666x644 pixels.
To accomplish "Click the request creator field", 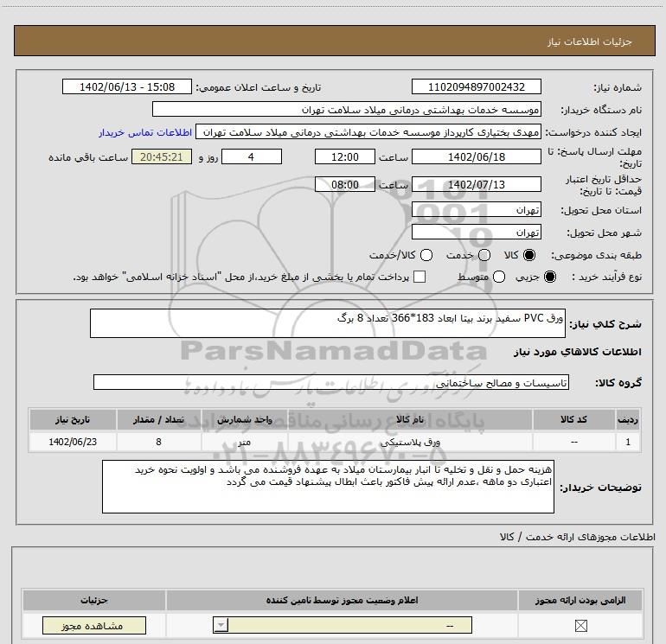I will tap(368, 132).
